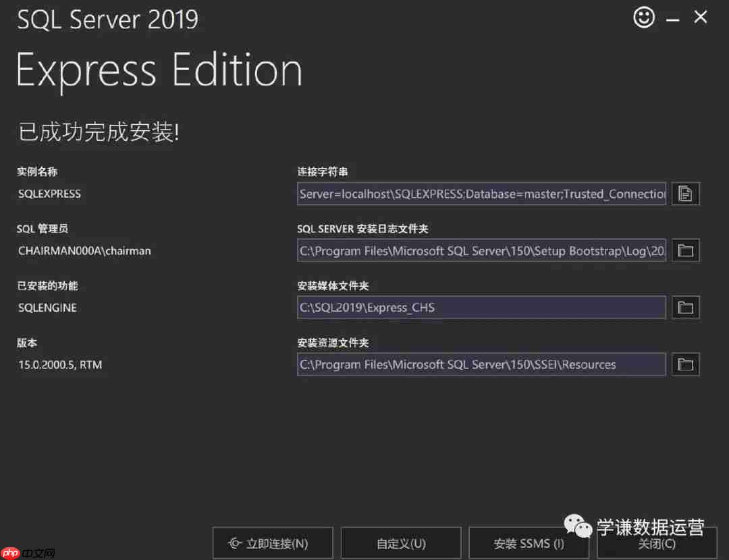Viewport: 729px width, 560px height.
Task: Select the version text 15.0.2000.5, RTM
Action: click(x=59, y=364)
